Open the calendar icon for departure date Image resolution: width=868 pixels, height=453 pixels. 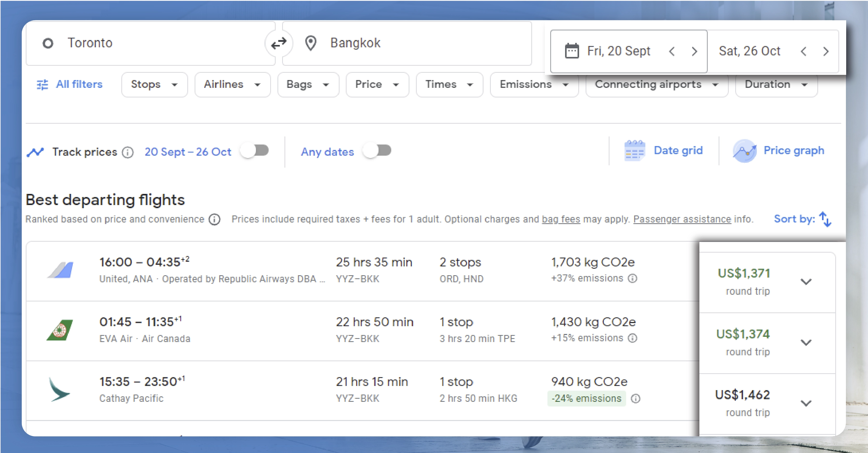572,51
